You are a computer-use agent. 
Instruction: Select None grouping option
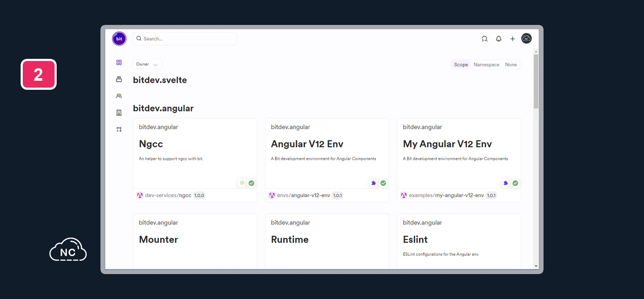(511, 64)
